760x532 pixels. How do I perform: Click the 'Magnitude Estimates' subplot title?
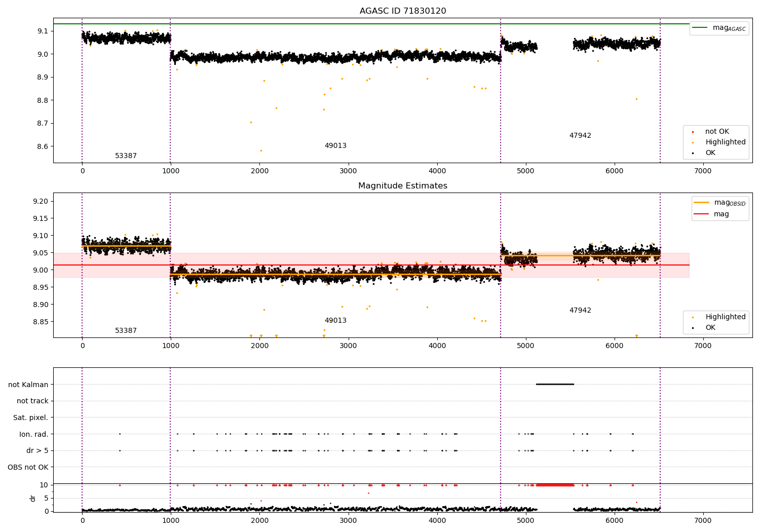click(403, 186)
